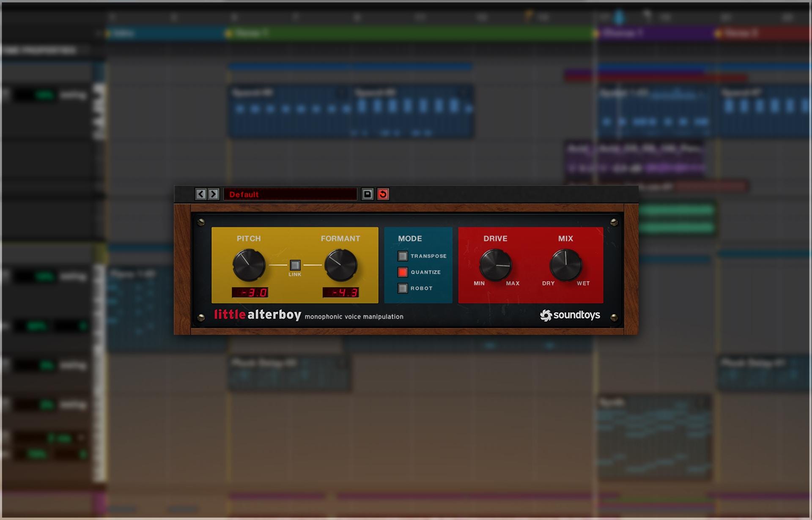Screen dimensions: 812x520
Task: Click the Drive knob
Action: [x=495, y=265]
